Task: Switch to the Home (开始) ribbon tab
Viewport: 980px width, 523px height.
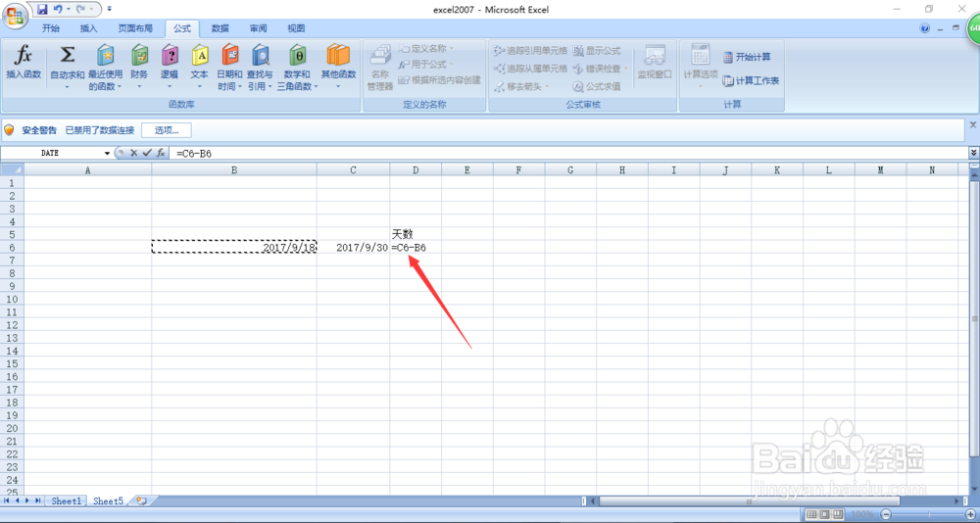Action: coord(51,28)
